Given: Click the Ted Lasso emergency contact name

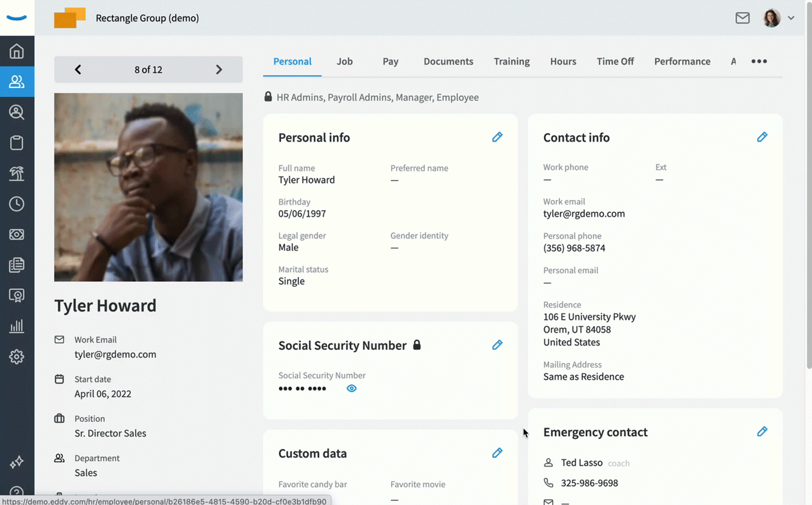Looking at the screenshot, I should click(x=582, y=462).
